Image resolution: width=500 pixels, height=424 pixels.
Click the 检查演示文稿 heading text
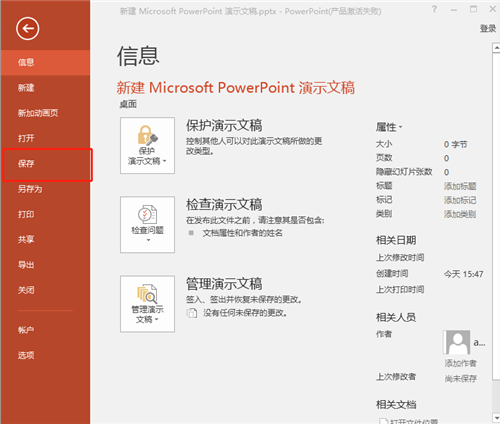(x=224, y=204)
